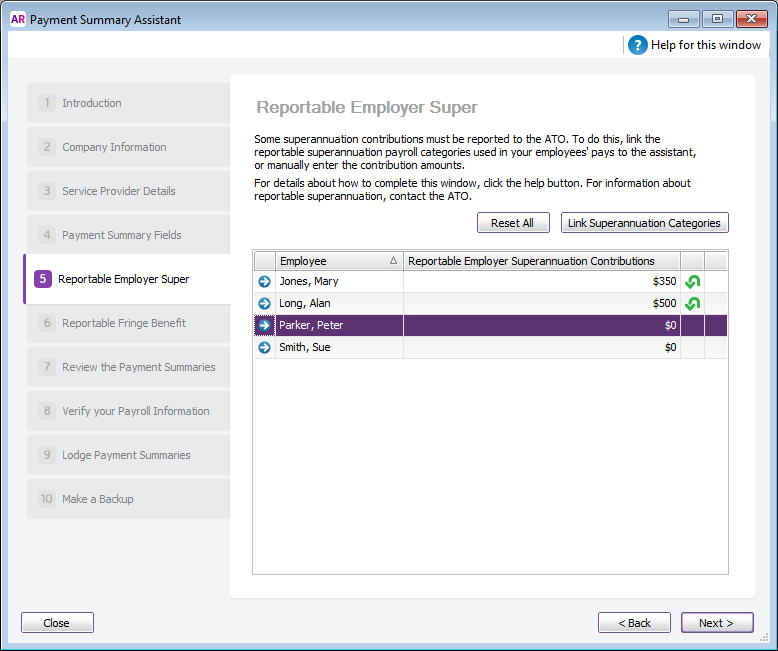The image size is (778, 651).
Task: Click the blue arrow beside Jones, Mary
Action: (x=265, y=282)
